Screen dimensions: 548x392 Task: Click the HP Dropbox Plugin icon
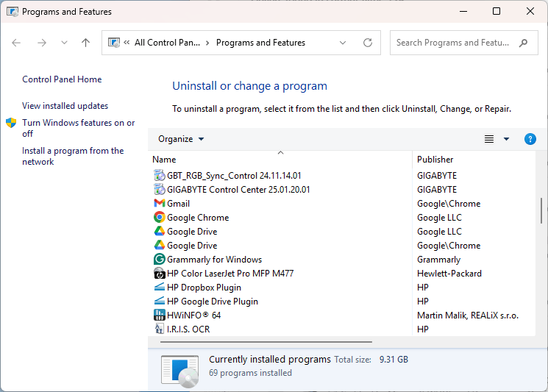point(160,288)
